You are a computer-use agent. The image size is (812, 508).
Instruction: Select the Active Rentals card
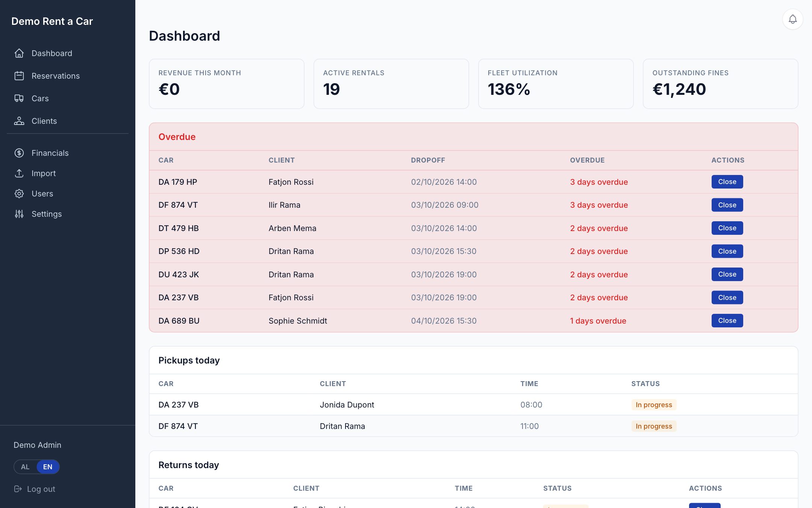coord(391,84)
